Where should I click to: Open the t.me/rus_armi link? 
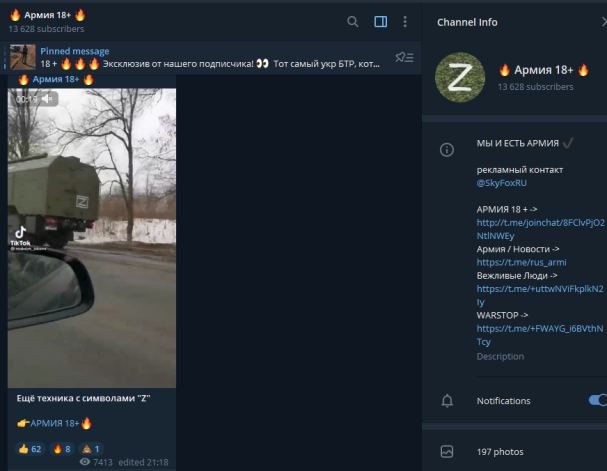point(521,262)
